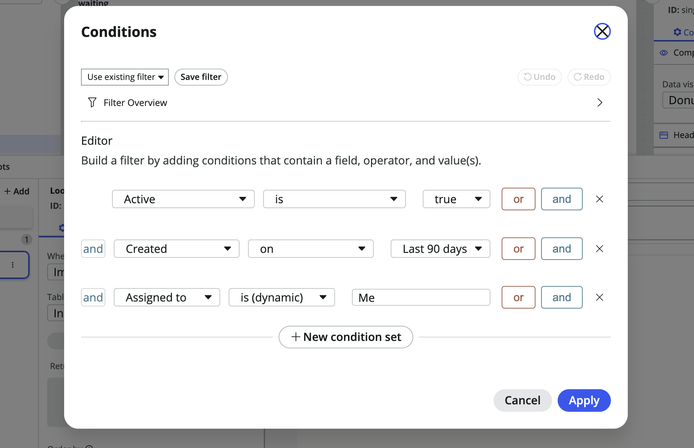694x448 pixels.
Task: Open the Active field dropdown
Action: pyautogui.click(x=183, y=199)
